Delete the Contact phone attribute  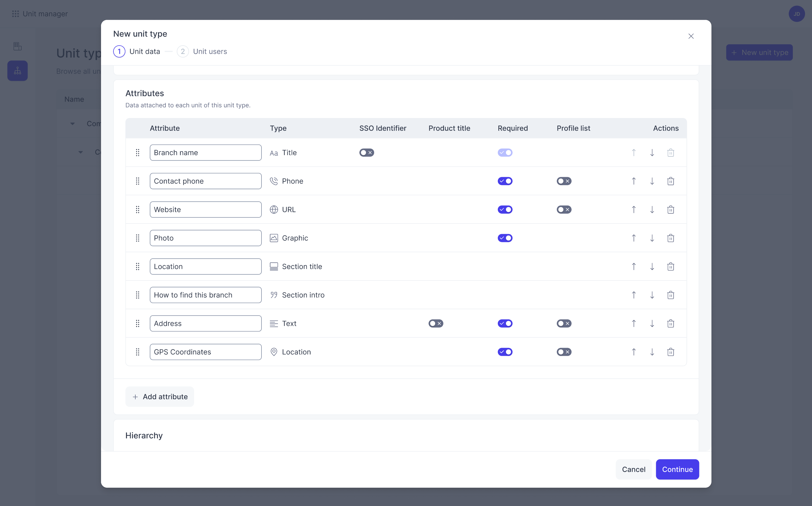(670, 181)
